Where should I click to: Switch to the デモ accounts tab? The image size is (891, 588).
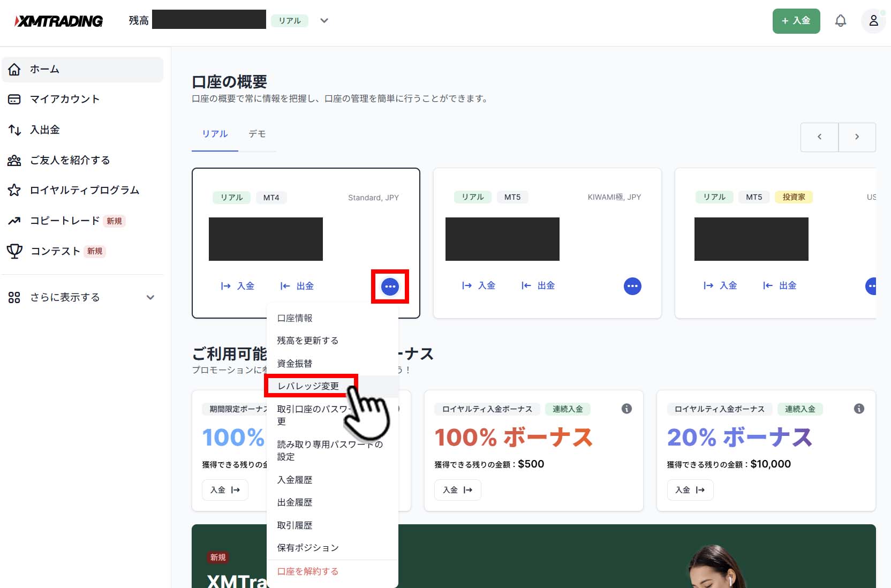coord(257,134)
